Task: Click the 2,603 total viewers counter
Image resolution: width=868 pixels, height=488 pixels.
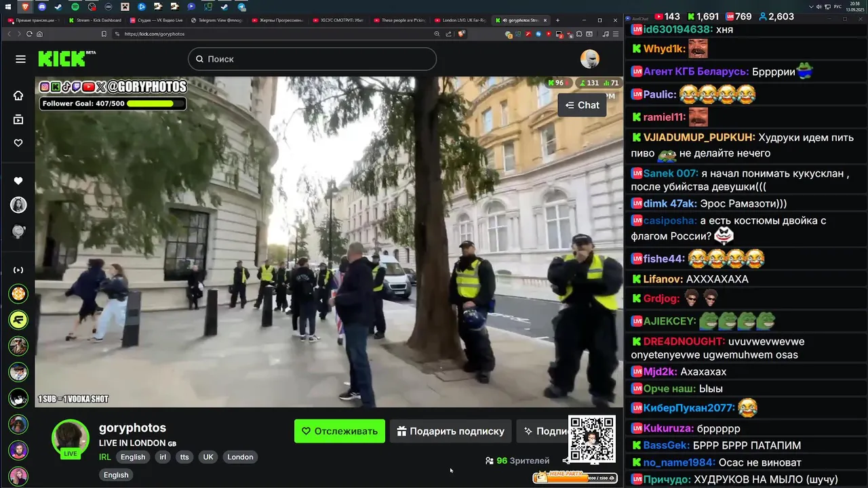Action: [776, 16]
